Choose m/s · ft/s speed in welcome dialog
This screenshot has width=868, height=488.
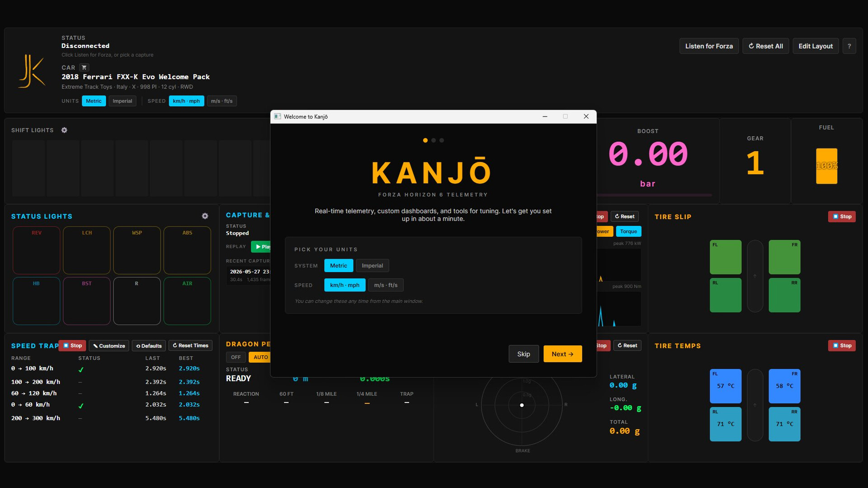coord(386,285)
